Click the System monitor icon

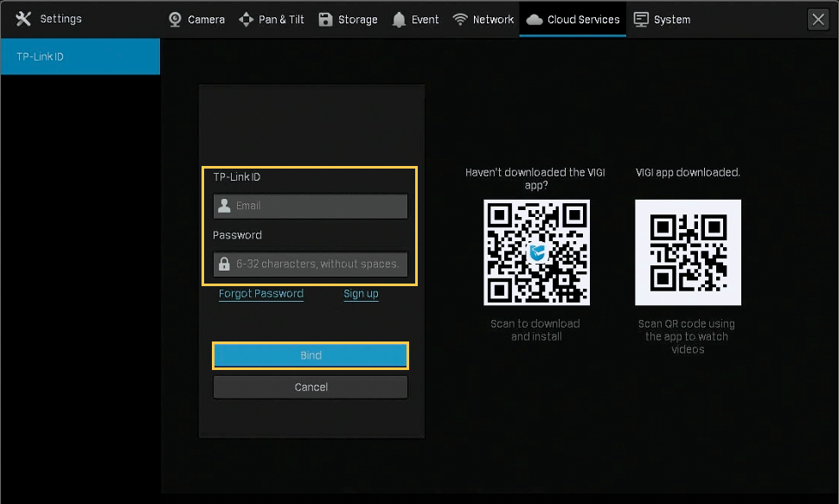[x=640, y=19]
